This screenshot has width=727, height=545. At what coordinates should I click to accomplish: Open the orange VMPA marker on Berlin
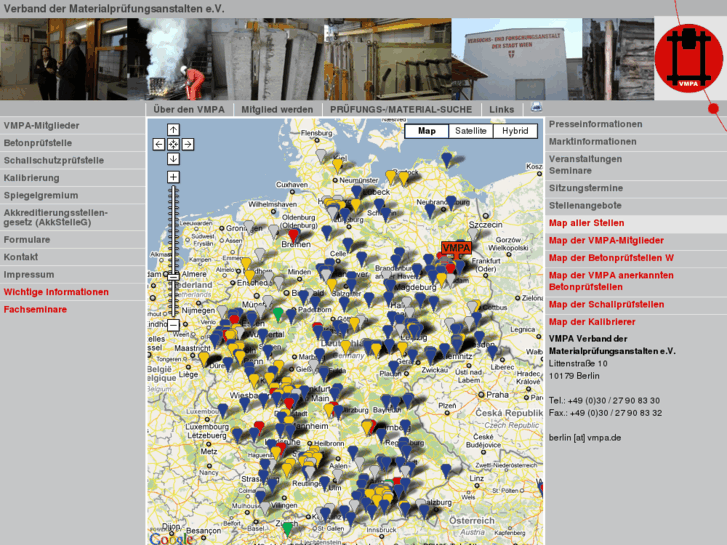click(x=456, y=248)
